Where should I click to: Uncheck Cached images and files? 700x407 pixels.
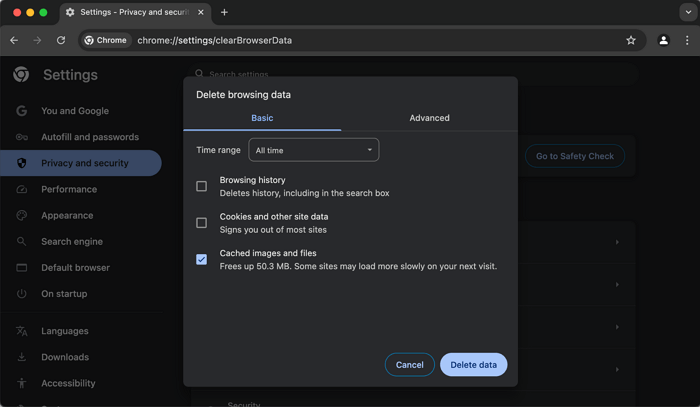tap(201, 260)
